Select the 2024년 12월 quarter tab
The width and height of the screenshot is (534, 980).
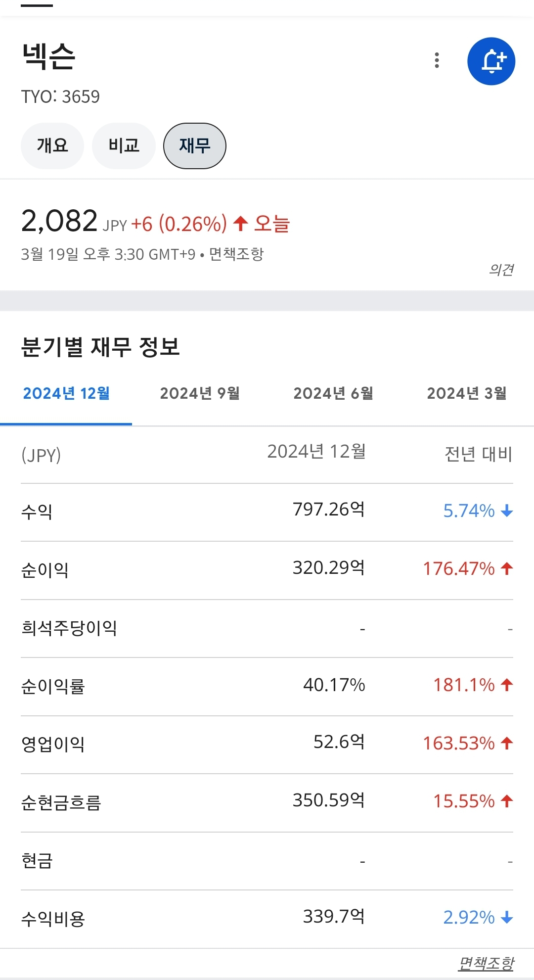point(66,394)
